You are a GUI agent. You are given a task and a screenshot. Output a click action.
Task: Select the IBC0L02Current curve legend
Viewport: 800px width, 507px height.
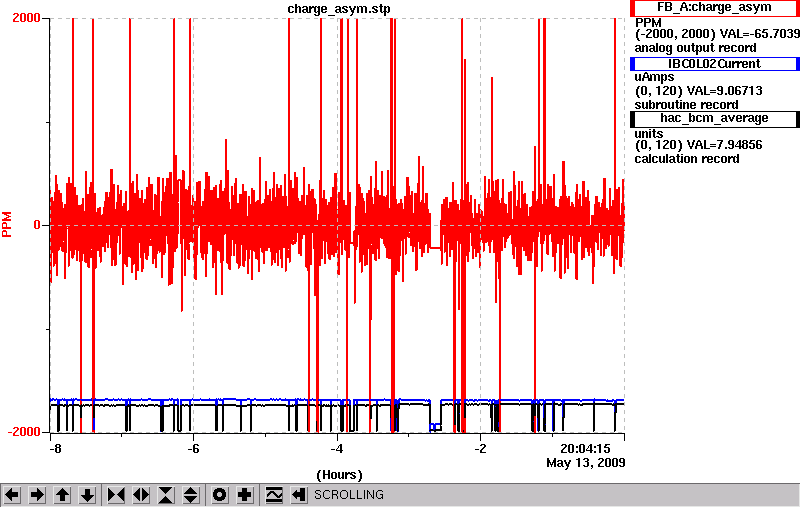click(x=714, y=64)
